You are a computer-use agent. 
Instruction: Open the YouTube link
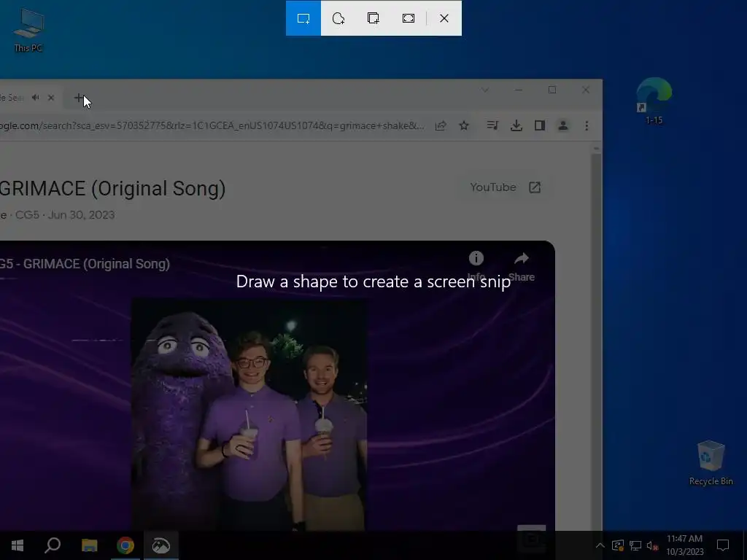tap(506, 187)
